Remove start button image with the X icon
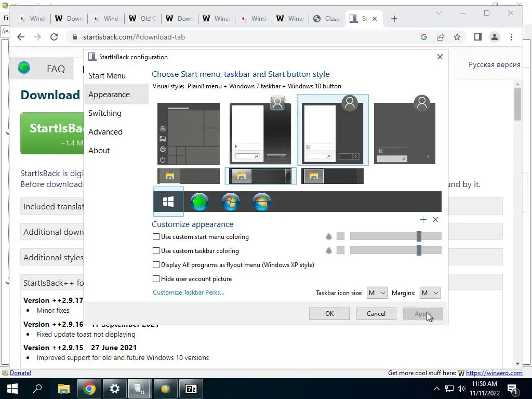Viewport: 532px width, 399px height. click(436, 220)
